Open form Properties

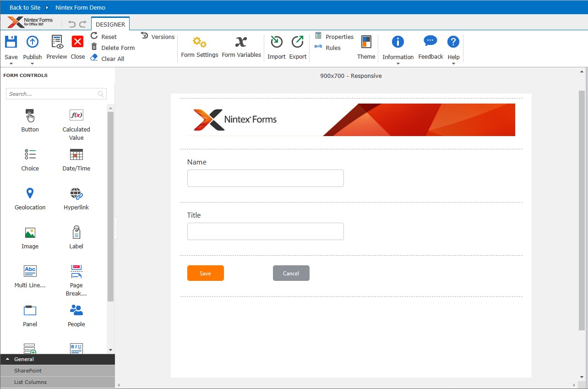[335, 37]
